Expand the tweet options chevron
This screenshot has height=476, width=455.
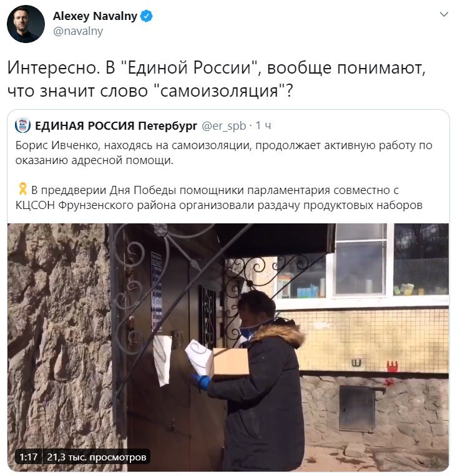(x=444, y=14)
